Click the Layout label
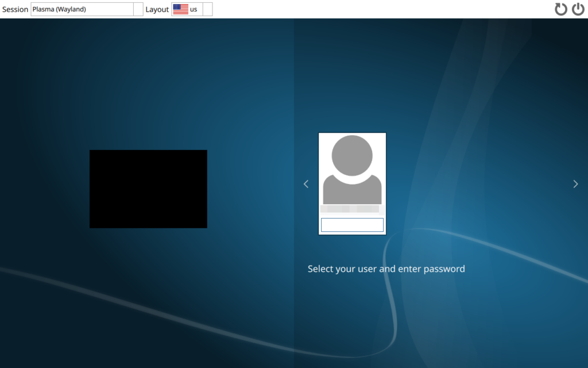This screenshot has width=588, height=368. point(157,9)
